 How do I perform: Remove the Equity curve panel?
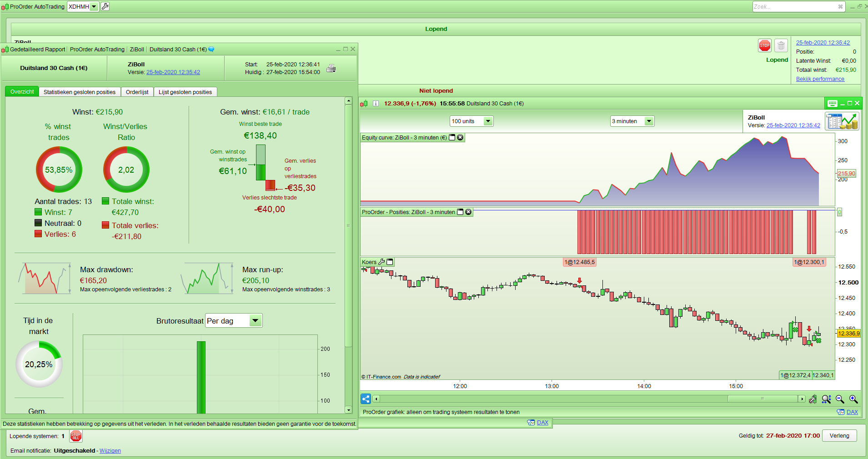click(460, 137)
